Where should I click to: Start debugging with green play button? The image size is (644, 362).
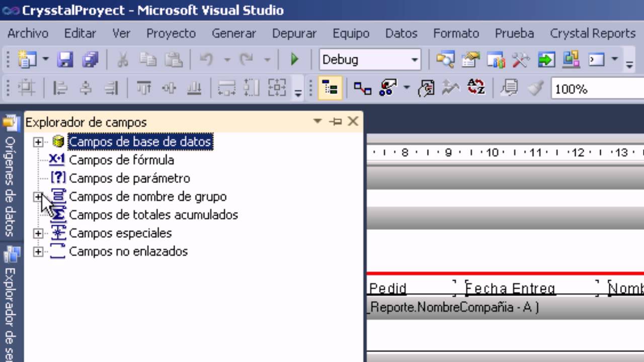click(295, 60)
